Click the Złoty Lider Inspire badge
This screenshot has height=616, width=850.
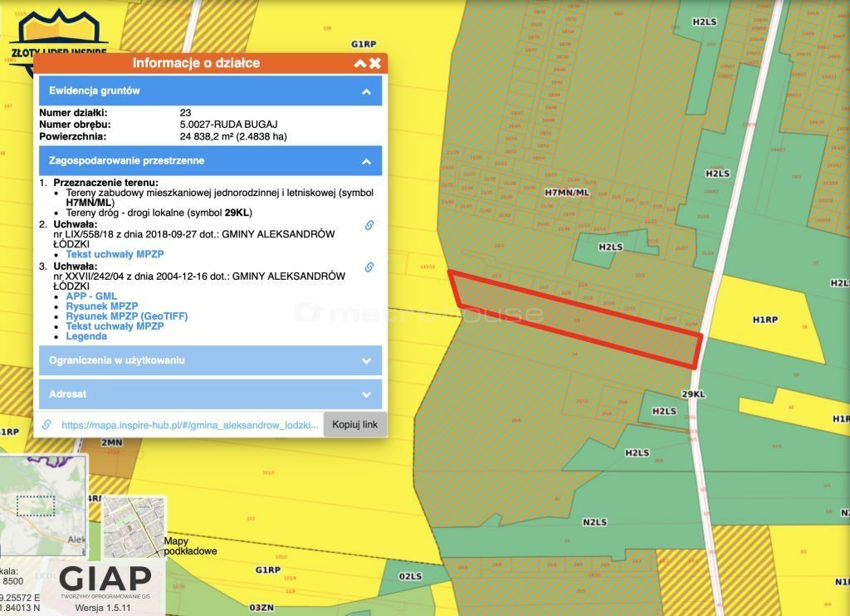click(58, 37)
